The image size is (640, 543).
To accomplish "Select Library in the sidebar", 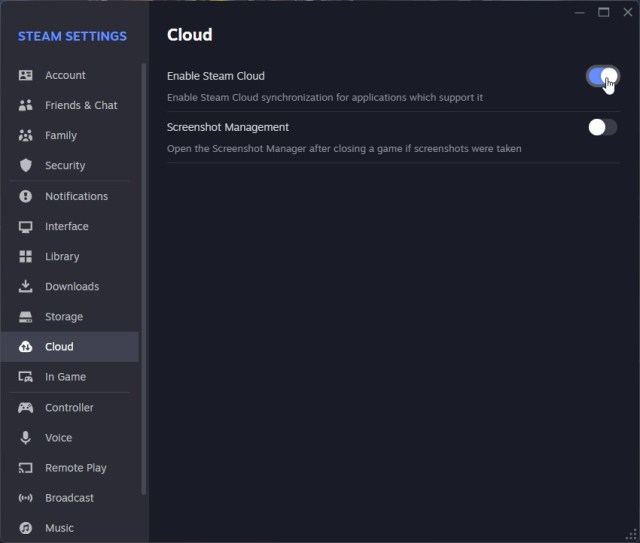I will (x=70, y=256).
